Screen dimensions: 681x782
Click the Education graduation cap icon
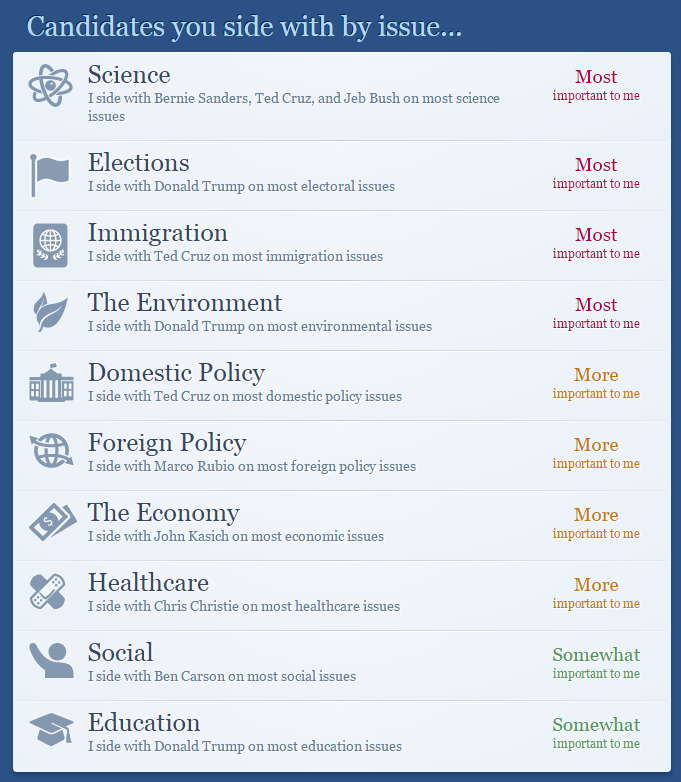coord(51,730)
